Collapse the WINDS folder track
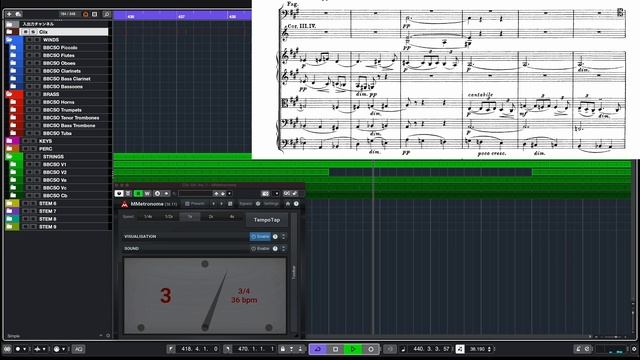 (x=9, y=40)
